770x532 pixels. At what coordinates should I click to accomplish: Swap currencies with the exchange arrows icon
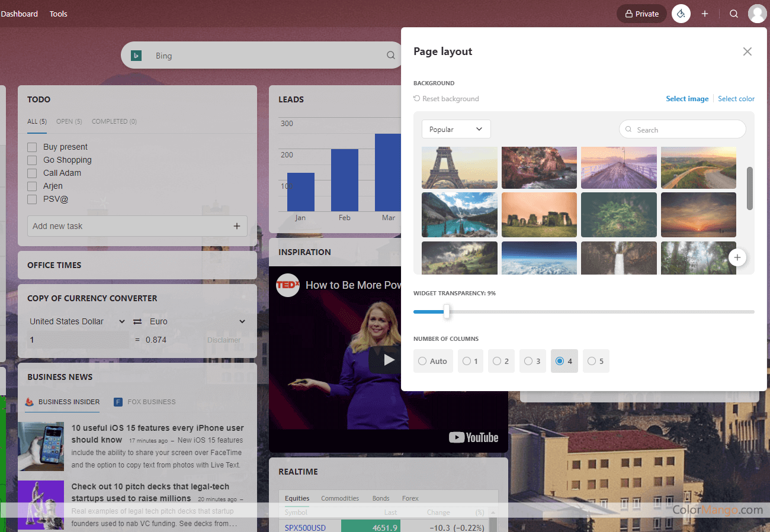pos(137,321)
